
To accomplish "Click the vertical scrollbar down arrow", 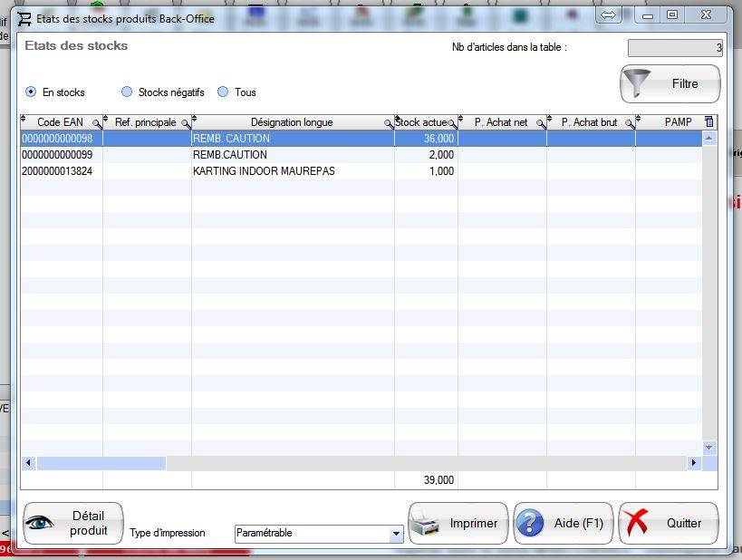I will pos(709,448).
